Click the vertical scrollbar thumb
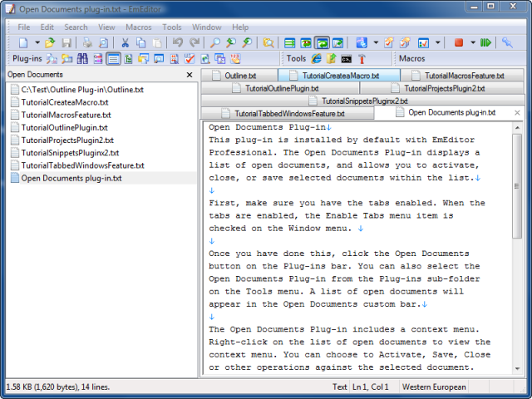Screen dimensions: 532x399 click(517, 186)
